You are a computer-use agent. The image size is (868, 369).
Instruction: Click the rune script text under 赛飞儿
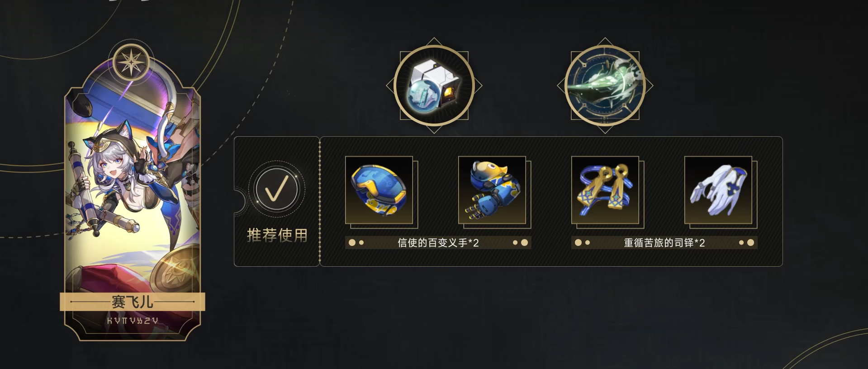133,321
